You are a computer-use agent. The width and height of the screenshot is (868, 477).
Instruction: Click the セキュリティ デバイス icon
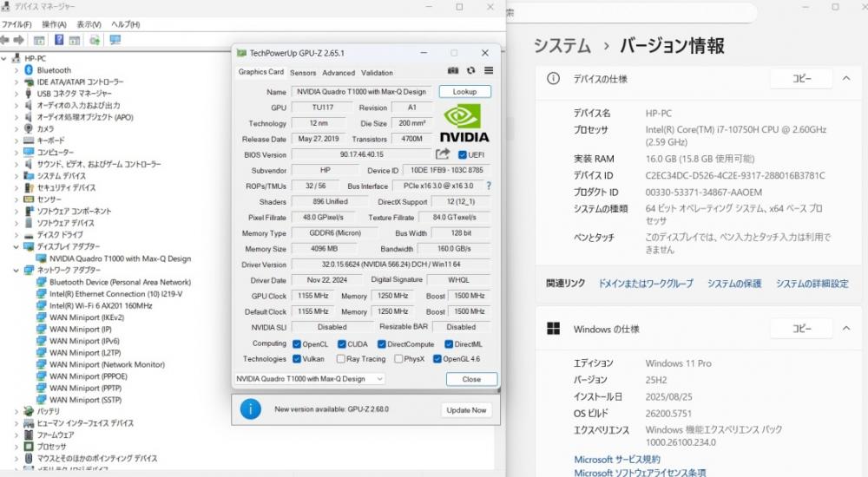tap(29, 187)
